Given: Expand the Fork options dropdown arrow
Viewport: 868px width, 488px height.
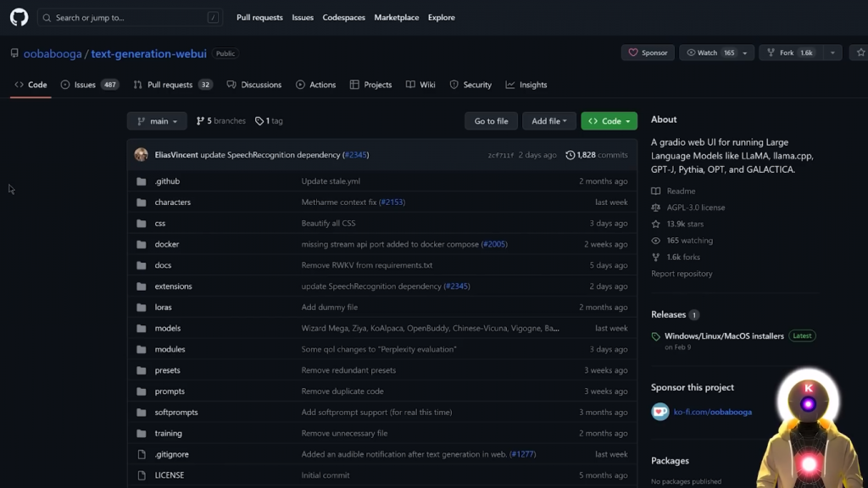Looking at the screenshot, I should click(832, 53).
